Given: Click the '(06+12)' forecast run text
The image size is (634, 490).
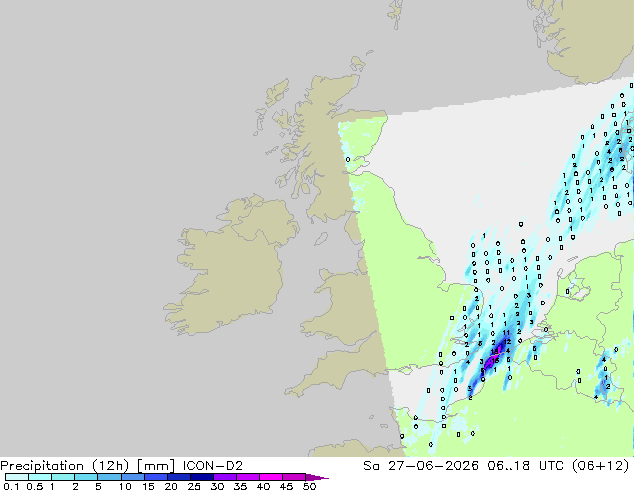Looking at the screenshot, I should (601, 466).
